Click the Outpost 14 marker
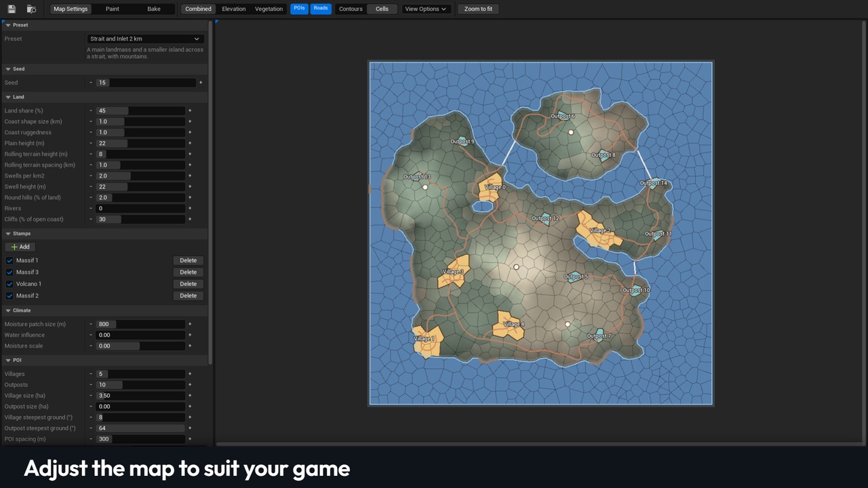Screen dimensions: 868x488 coord(654,183)
